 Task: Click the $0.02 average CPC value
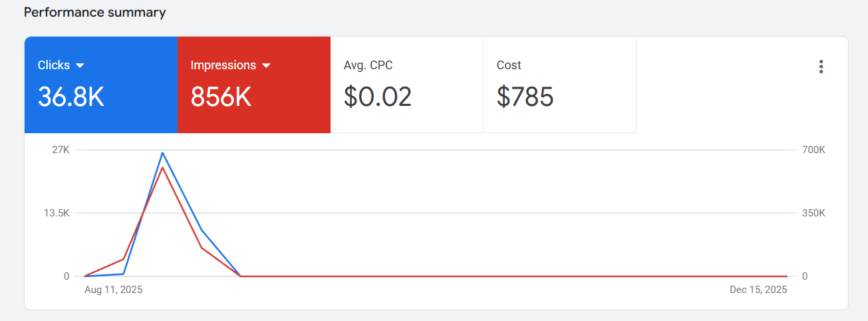point(378,97)
